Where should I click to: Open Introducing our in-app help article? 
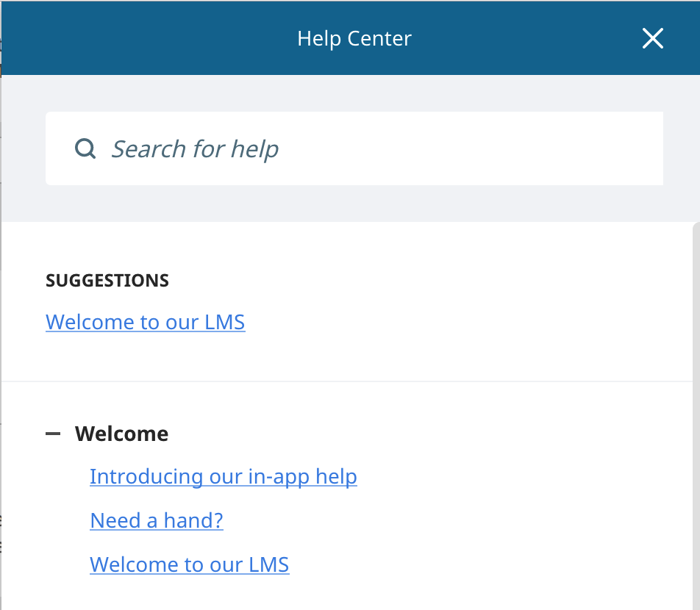(x=224, y=476)
